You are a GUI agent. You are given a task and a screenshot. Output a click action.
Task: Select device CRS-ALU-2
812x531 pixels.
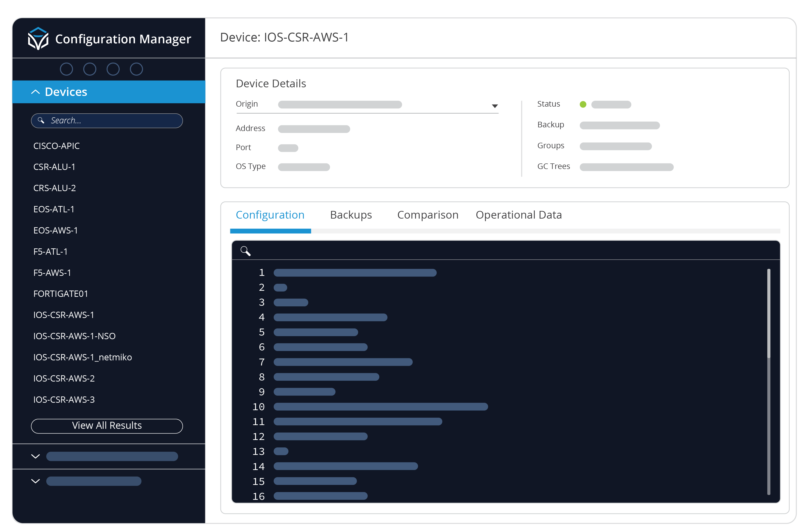[55, 188]
